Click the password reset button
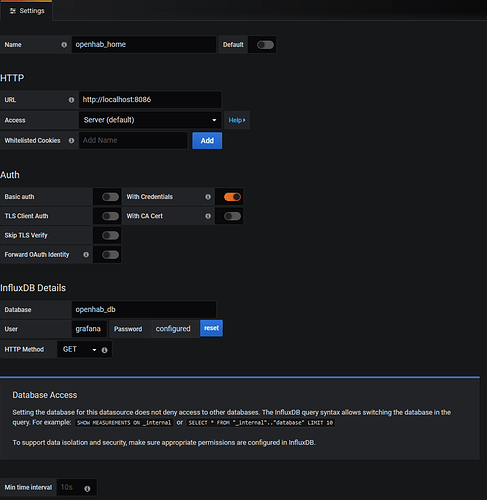487x500 pixels. [211, 328]
